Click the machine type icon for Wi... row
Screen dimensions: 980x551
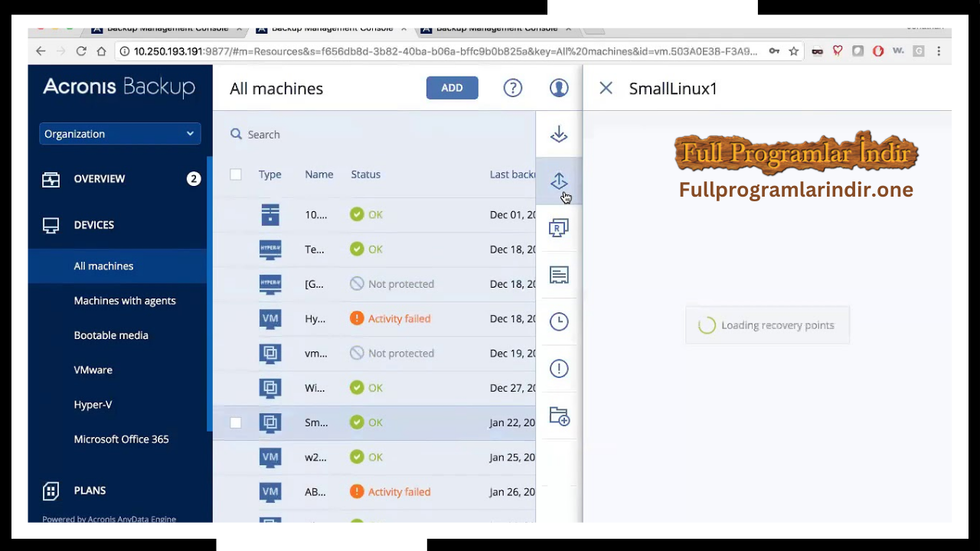coord(270,388)
